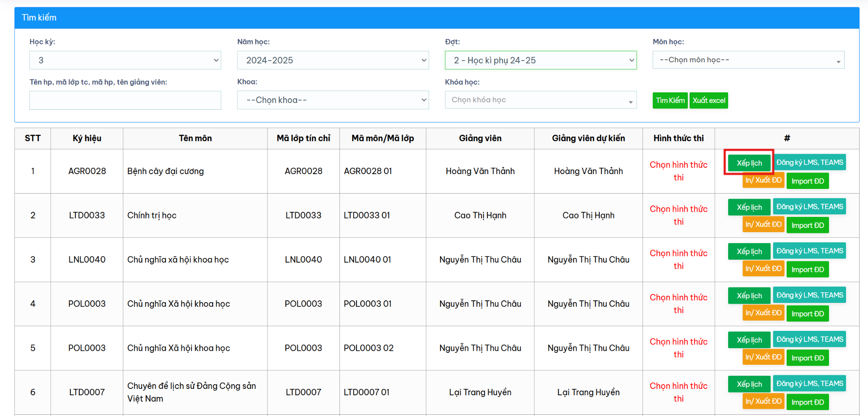
Task: Click Xếp lịch for Chính trị học
Action: tap(749, 207)
